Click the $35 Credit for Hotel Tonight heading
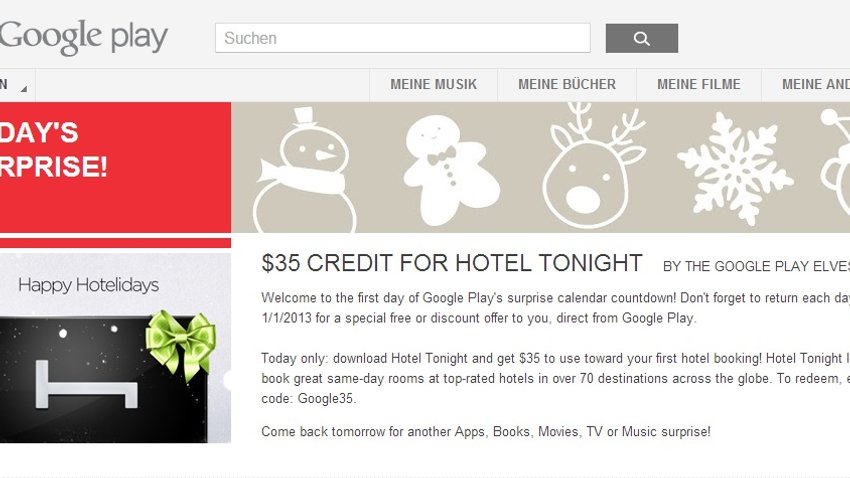This screenshot has width=850, height=478. coord(452,263)
